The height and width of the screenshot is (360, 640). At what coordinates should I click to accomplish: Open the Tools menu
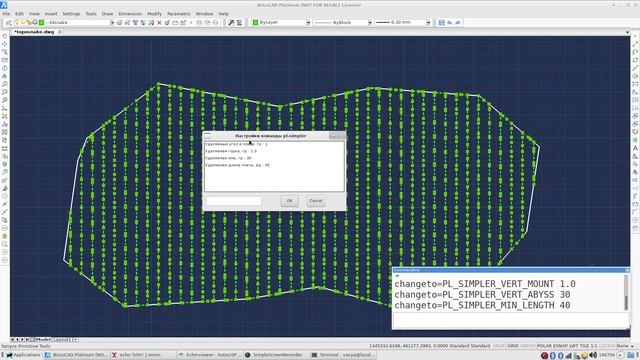(x=91, y=13)
